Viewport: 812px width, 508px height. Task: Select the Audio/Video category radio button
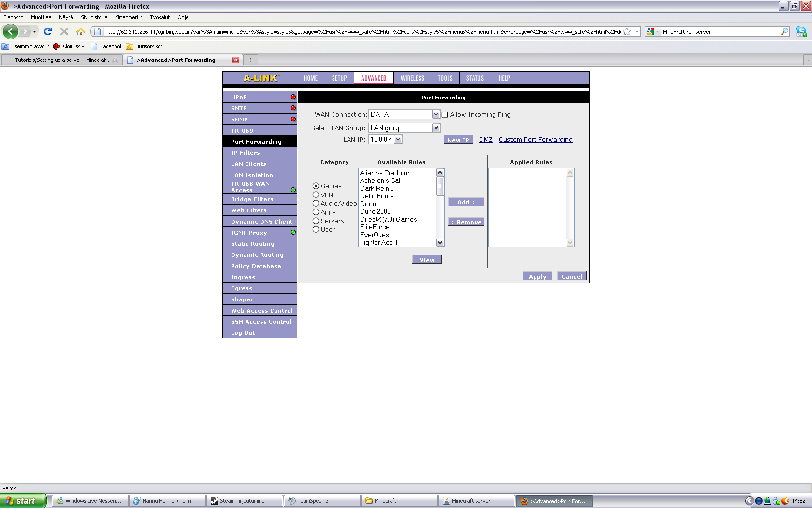[316, 203]
